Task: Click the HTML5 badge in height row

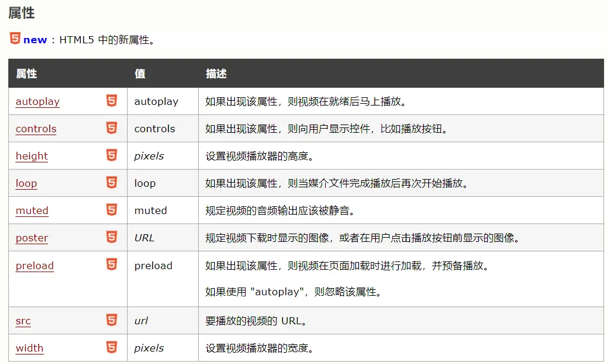Action: 112,155
